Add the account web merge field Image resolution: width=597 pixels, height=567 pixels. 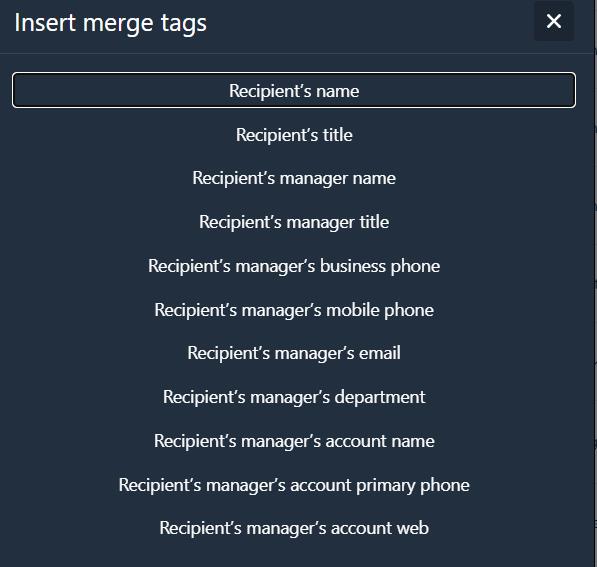(x=294, y=528)
